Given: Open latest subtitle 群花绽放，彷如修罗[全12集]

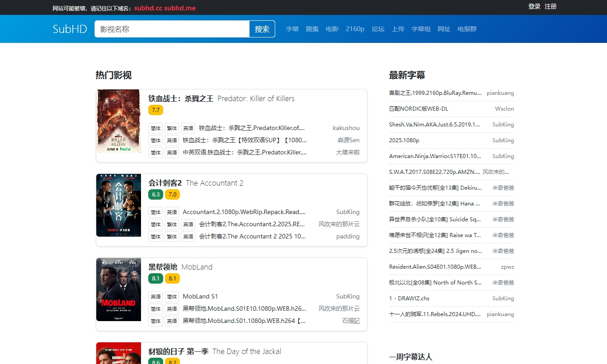Looking at the screenshot, I should pos(434,203).
